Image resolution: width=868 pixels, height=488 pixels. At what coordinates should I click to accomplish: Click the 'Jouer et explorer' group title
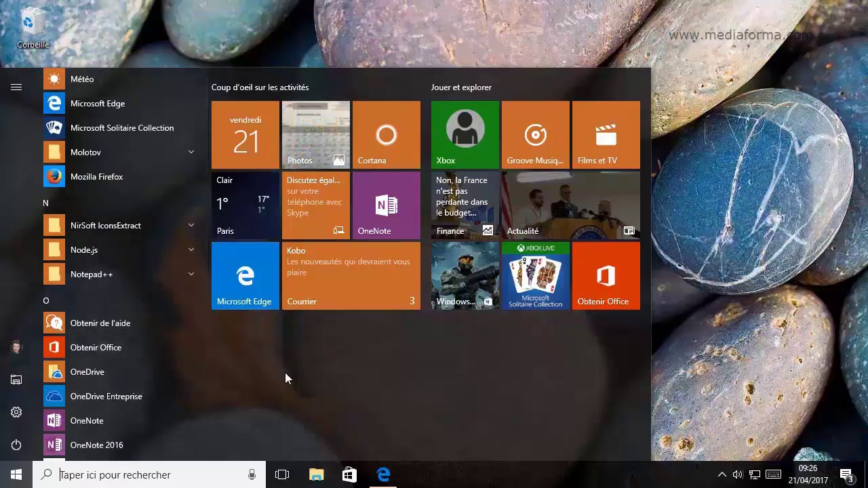(461, 87)
